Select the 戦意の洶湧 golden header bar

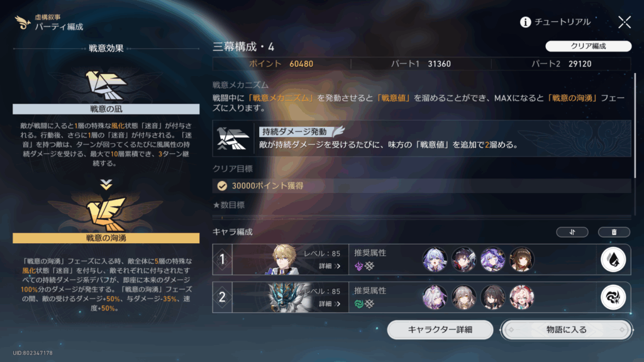(106, 238)
